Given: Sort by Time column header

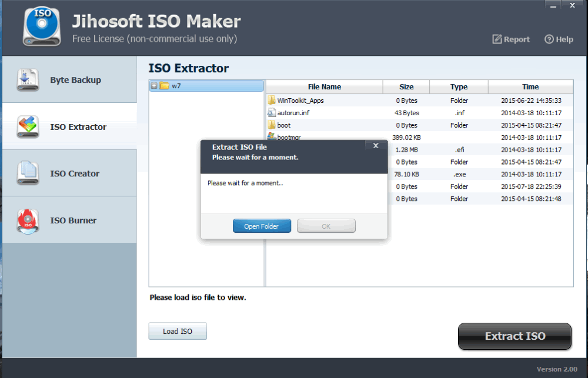Looking at the screenshot, I should [530, 86].
